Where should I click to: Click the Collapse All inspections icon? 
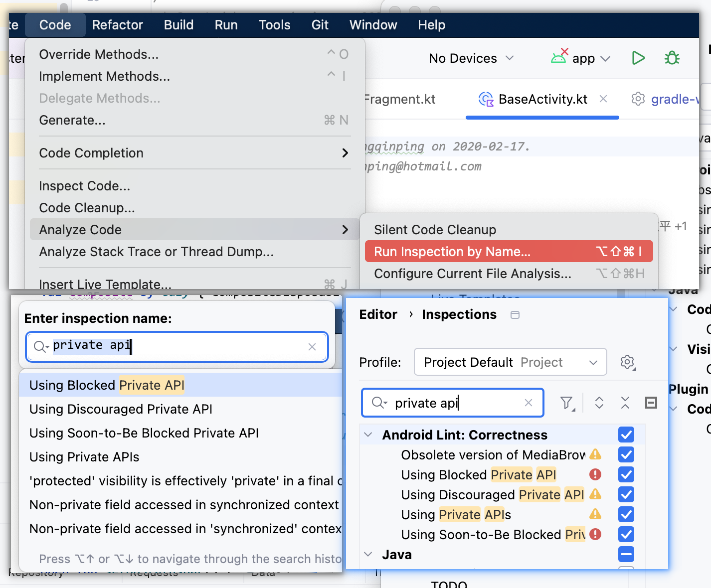click(x=625, y=403)
